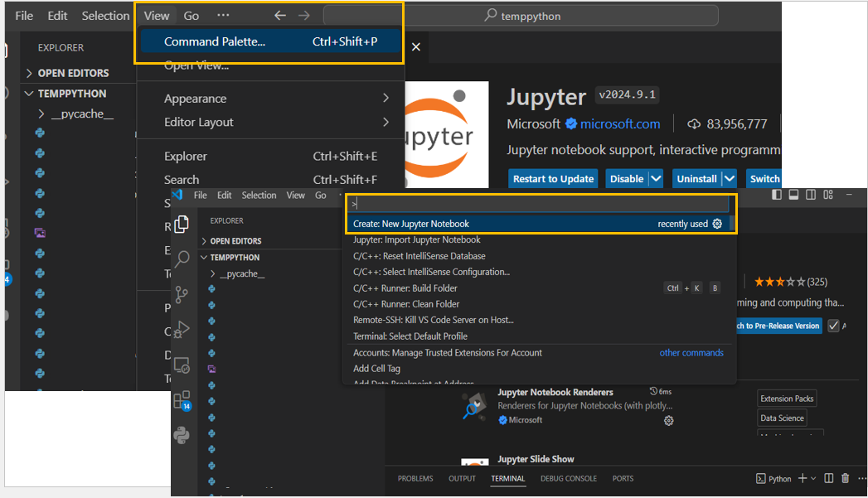Open Search icon in lower window activity bar
The width and height of the screenshot is (868, 498).
(x=182, y=259)
